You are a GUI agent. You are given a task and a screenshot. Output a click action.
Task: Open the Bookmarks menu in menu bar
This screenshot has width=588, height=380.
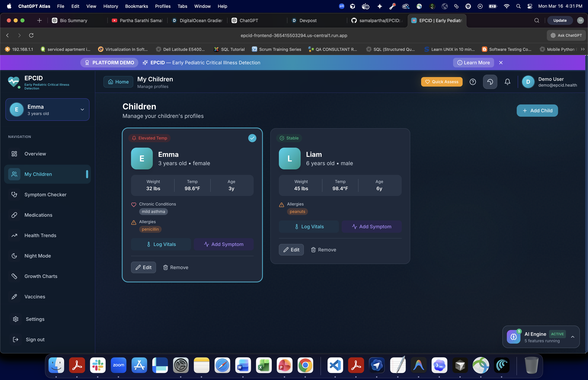pyautogui.click(x=136, y=6)
